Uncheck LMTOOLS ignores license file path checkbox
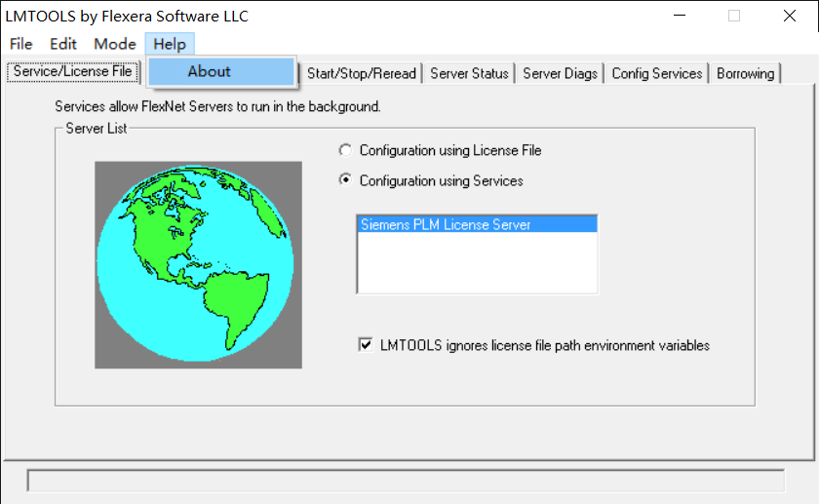 [367, 344]
